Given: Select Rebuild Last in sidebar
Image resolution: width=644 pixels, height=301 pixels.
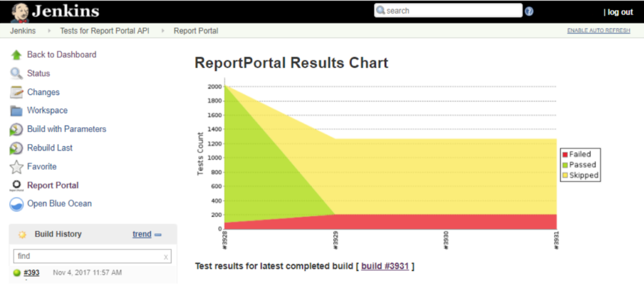Looking at the screenshot, I should [x=50, y=147].
